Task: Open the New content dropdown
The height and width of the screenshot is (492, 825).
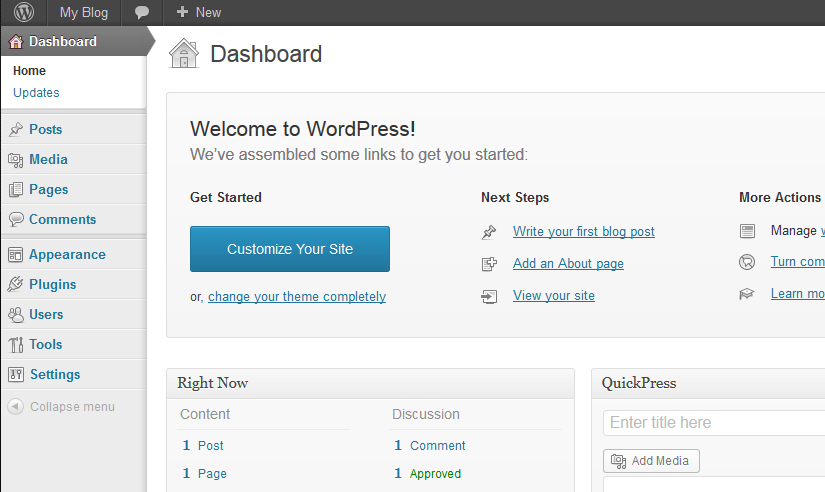Action: (198, 13)
